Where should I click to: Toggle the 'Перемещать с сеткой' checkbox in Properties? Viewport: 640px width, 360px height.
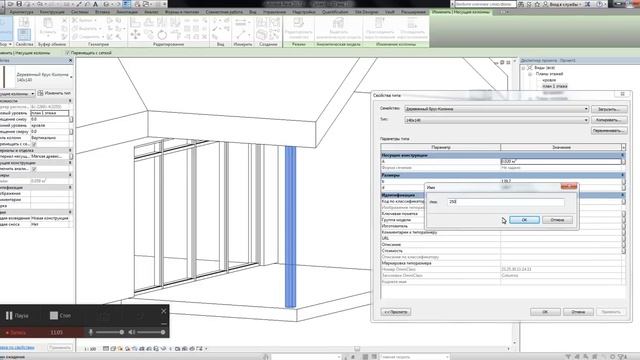tap(34, 144)
